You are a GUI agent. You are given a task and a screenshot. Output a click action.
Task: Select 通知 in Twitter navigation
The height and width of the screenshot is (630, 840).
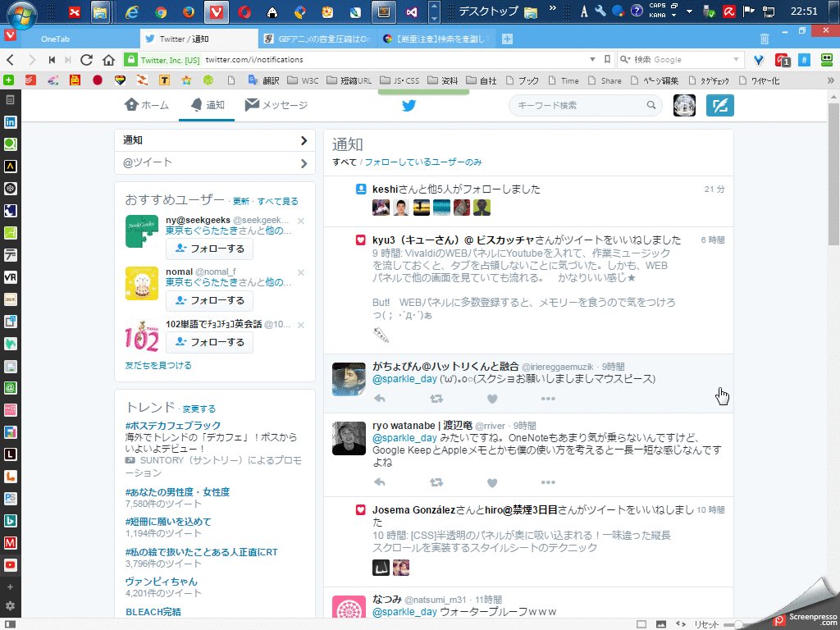(208, 105)
